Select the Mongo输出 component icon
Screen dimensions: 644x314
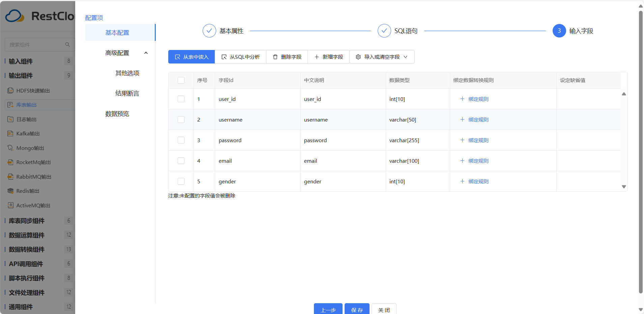(10, 148)
